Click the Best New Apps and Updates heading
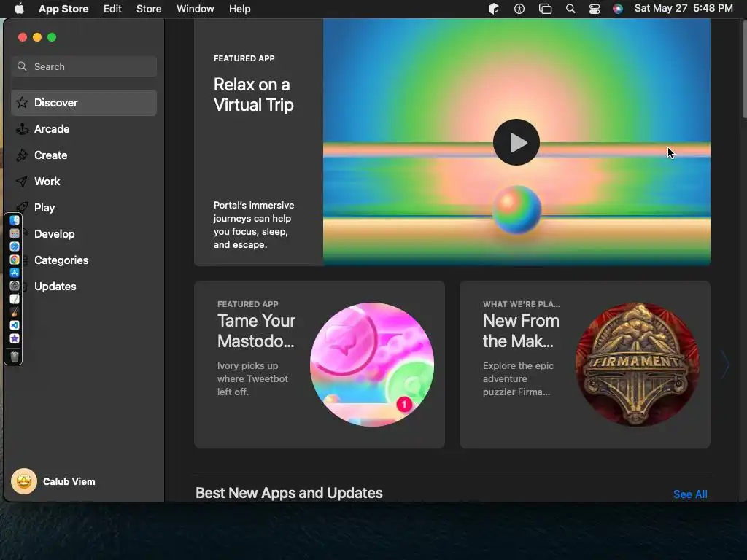This screenshot has width=747, height=560. point(289,493)
